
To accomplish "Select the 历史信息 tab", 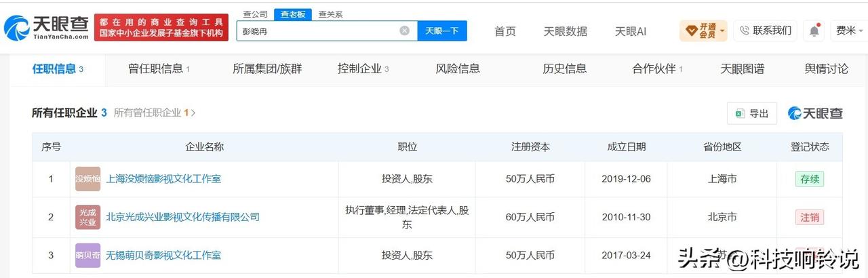I will coord(565,68).
